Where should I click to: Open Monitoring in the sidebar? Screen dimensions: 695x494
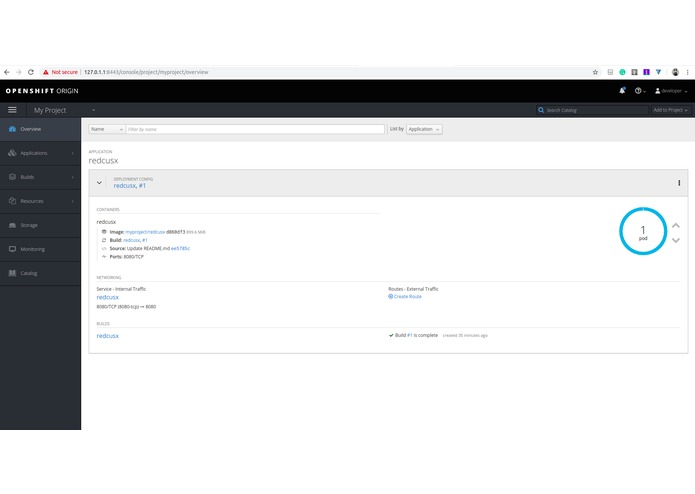40,249
